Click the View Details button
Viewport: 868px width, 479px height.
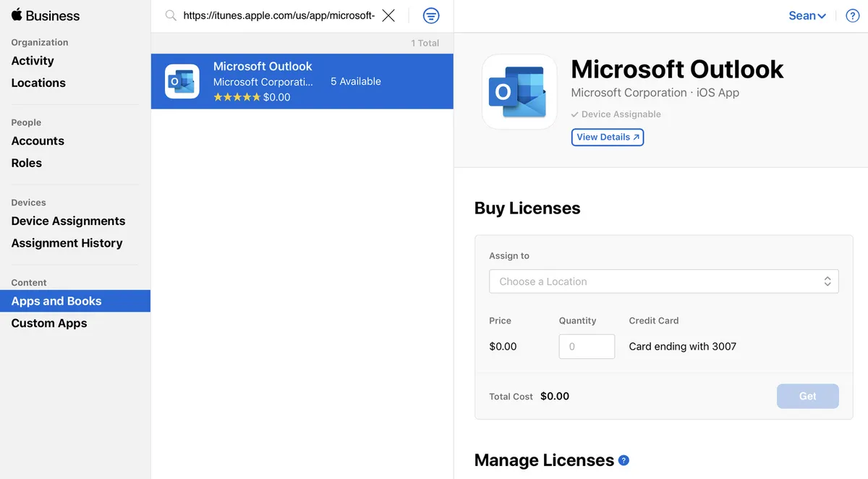point(607,137)
